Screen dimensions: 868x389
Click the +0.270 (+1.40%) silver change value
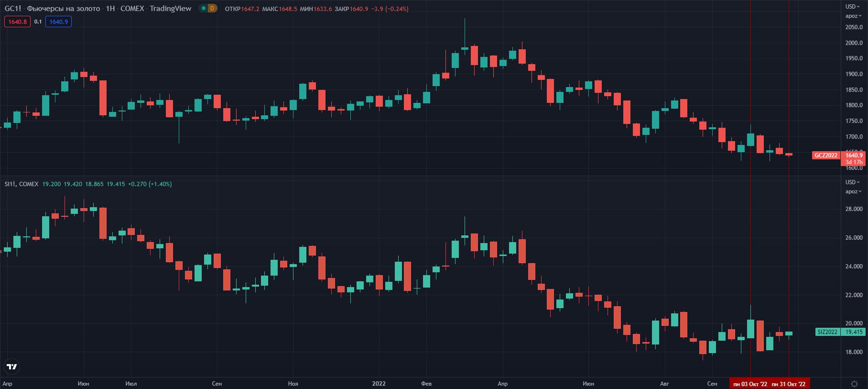click(150, 184)
